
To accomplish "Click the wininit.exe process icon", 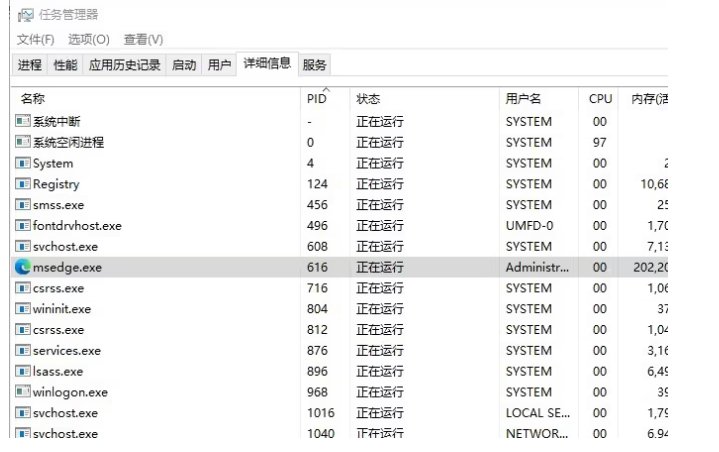I will tap(22, 309).
